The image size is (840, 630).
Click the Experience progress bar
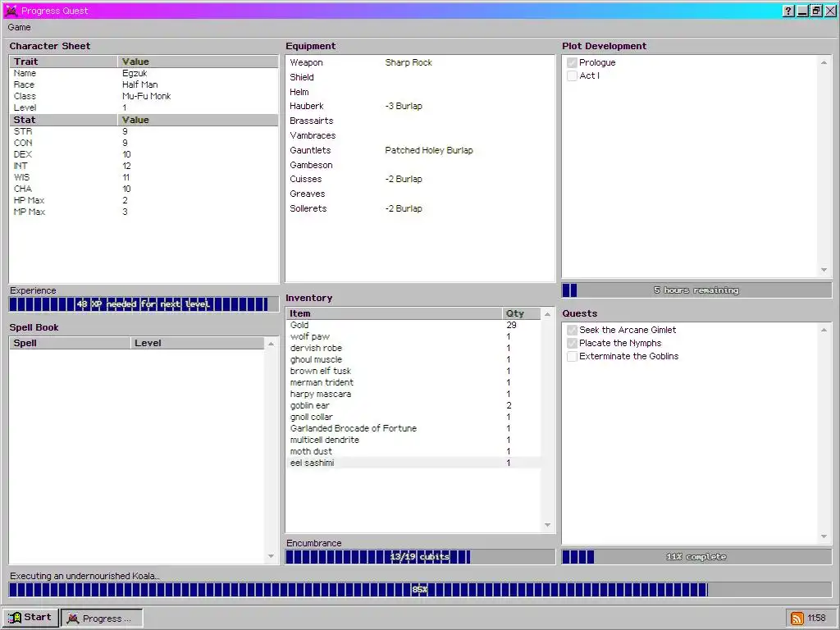point(144,304)
